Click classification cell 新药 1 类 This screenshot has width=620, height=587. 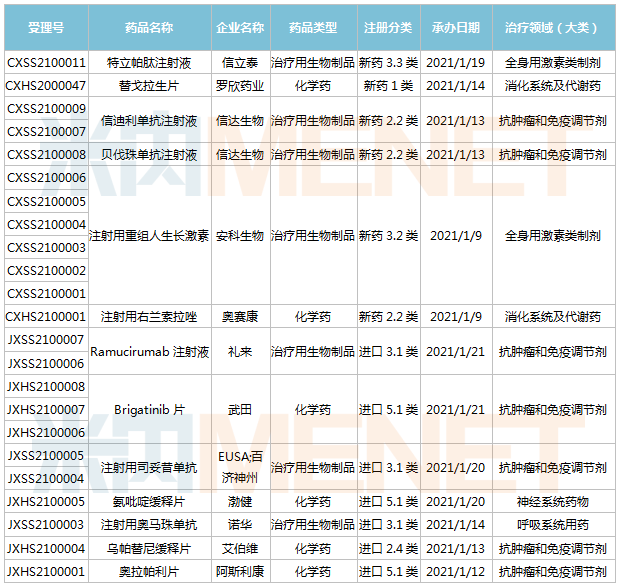(388, 86)
